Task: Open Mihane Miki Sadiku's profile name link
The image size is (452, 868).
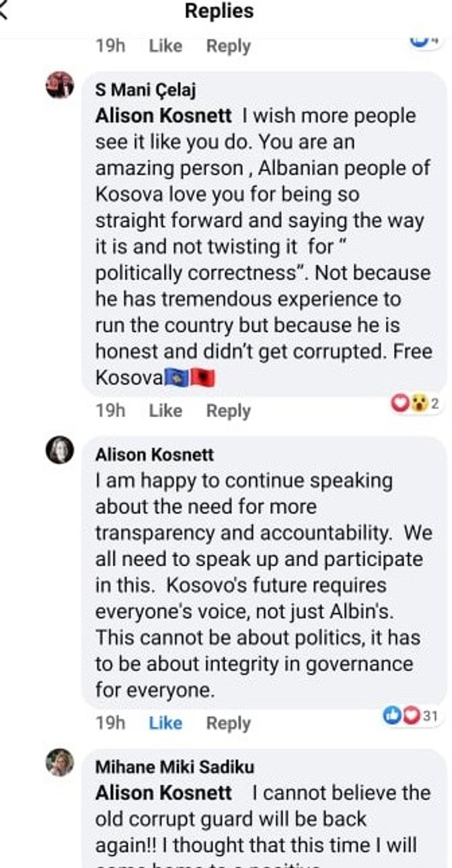Action: [175, 767]
